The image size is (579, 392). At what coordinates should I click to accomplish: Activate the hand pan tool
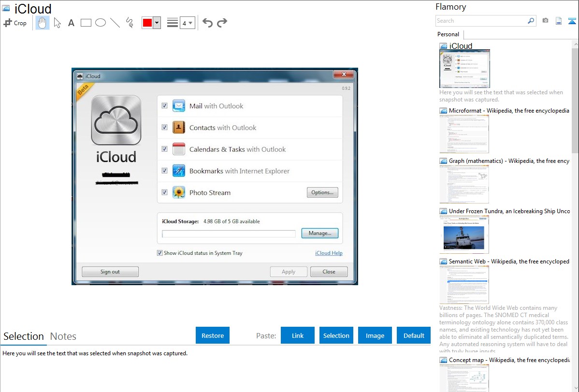[42, 23]
